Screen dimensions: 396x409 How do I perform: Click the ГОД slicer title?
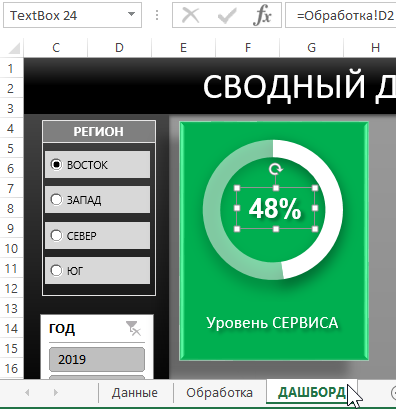tap(62, 328)
